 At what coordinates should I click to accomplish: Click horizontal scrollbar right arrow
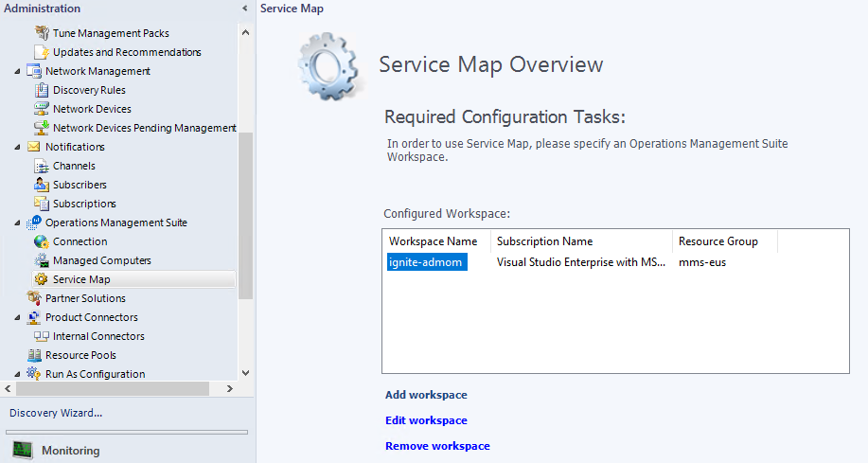230,389
